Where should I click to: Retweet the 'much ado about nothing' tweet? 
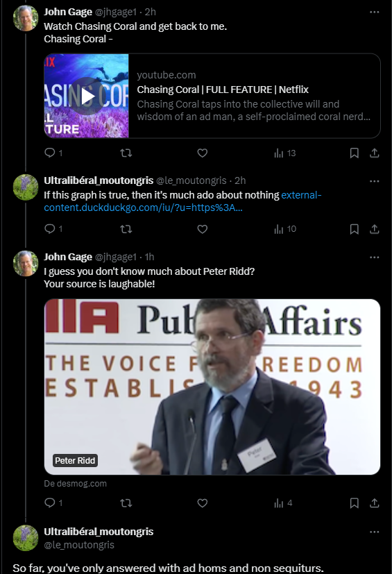coord(126,229)
